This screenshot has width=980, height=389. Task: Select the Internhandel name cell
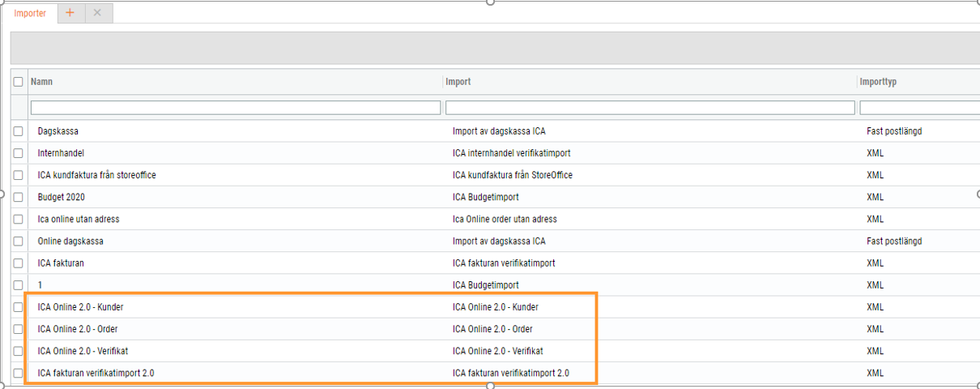point(61,153)
